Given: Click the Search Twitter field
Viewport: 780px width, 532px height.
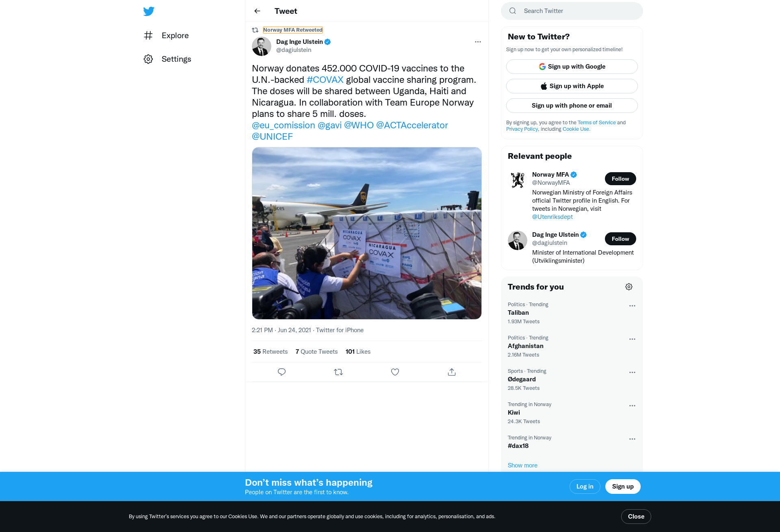Looking at the screenshot, I should [572, 11].
